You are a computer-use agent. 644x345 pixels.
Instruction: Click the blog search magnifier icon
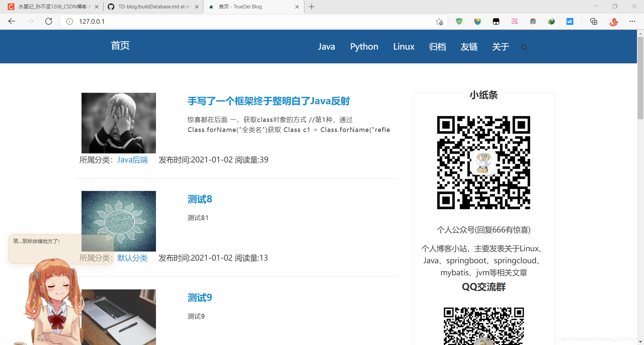524,48
